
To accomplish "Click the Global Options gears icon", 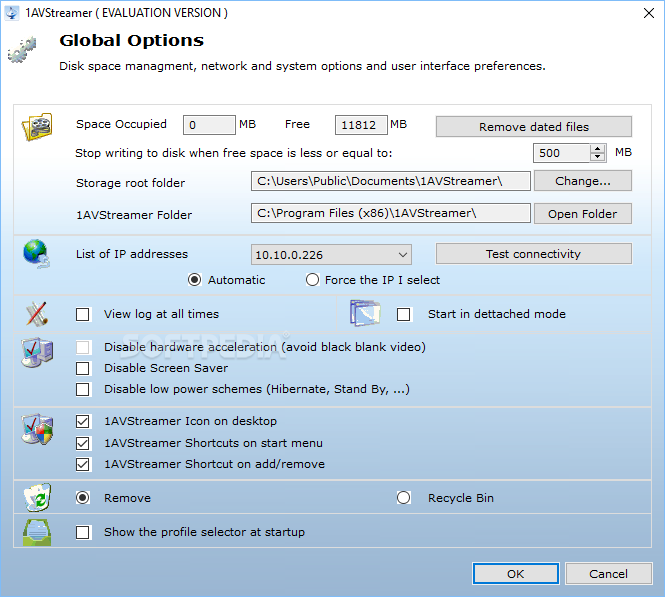I will tap(22, 50).
